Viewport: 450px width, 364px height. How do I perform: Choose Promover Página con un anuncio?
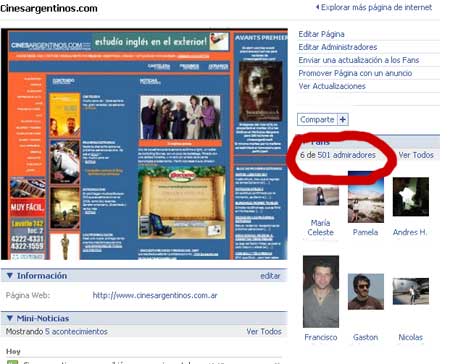pos(355,73)
